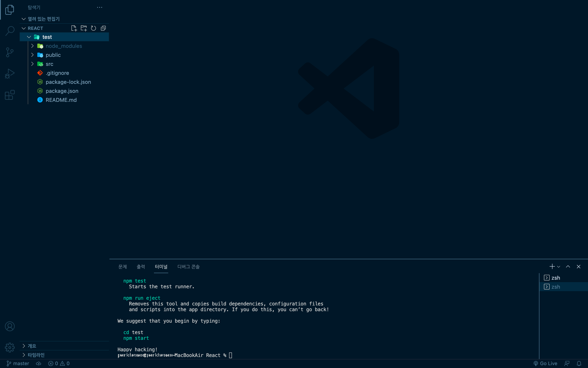Click the 'npm run eject' text in terminal

tap(142, 298)
